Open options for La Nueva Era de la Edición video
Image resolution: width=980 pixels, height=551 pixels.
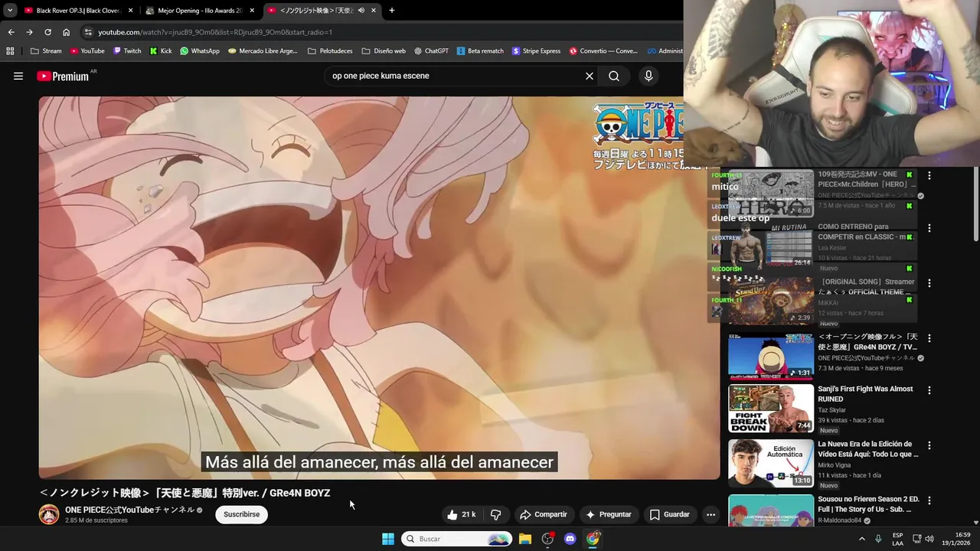point(929,445)
